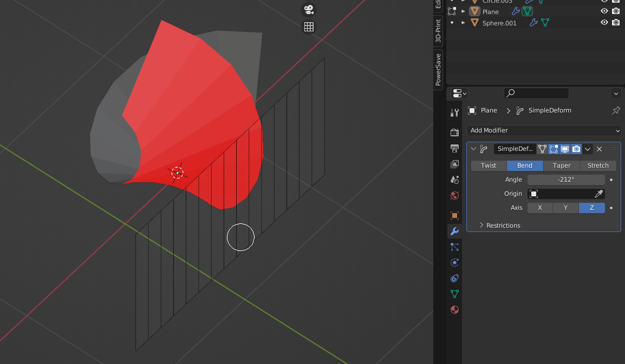This screenshot has height=364, width=625.
Task: Open the Particles properties tab
Action: [454, 247]
